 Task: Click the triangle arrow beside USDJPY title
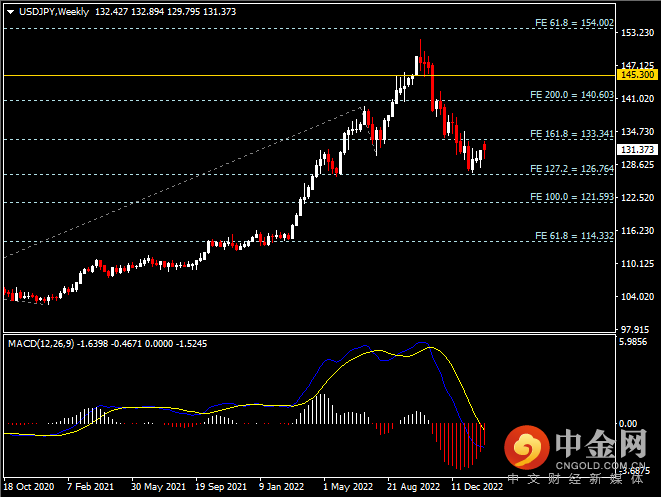pos(10,12)
